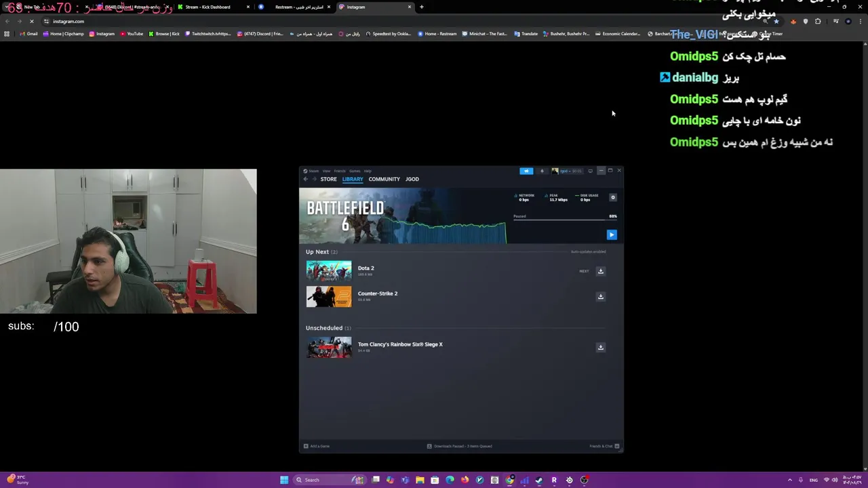Click the taskbar ENG language indicator
The height and width of the screenshot is (488, 868).
tap(813, 480)
